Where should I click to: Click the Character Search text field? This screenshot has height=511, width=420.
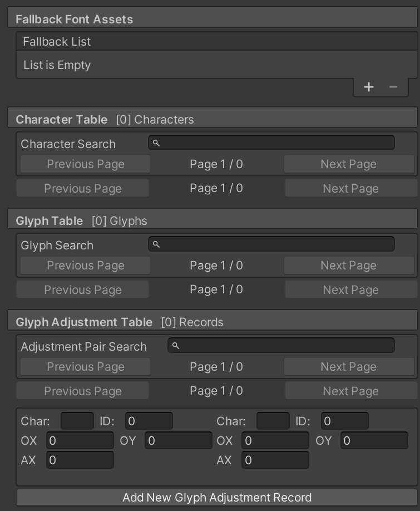pyautogui.click(x=271, y=143)
